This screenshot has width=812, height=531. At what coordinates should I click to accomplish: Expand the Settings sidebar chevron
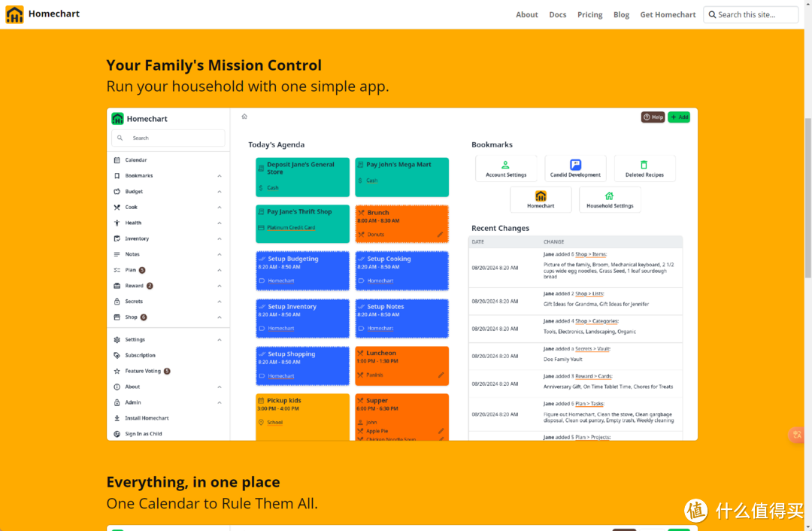(x=220, y=340)
